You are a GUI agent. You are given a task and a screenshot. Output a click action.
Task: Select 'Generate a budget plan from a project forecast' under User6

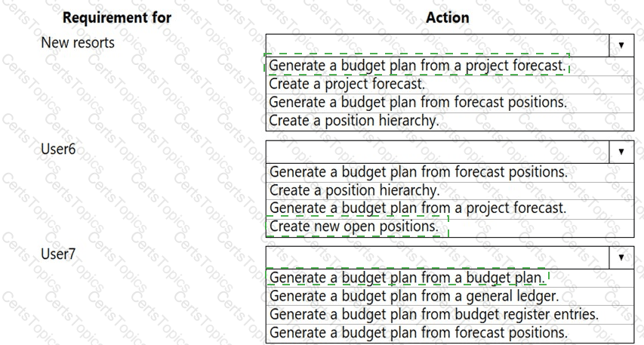(x=417, y=208)
